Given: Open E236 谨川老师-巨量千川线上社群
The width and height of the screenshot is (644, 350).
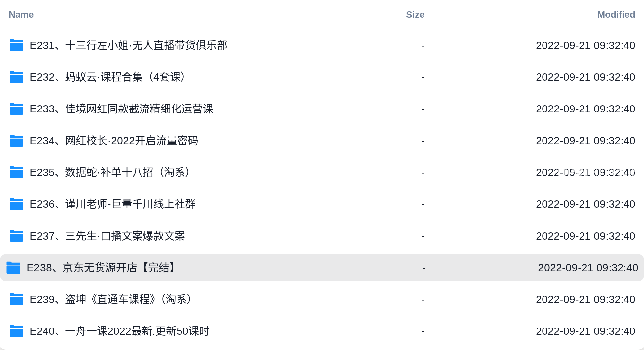Looking at the screenshot, I should point(113,204).
